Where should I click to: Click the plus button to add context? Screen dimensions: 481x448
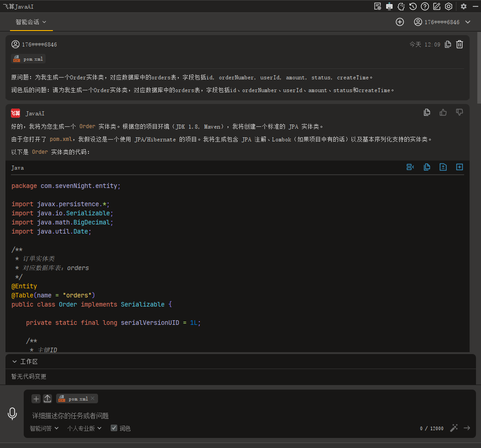36,399
